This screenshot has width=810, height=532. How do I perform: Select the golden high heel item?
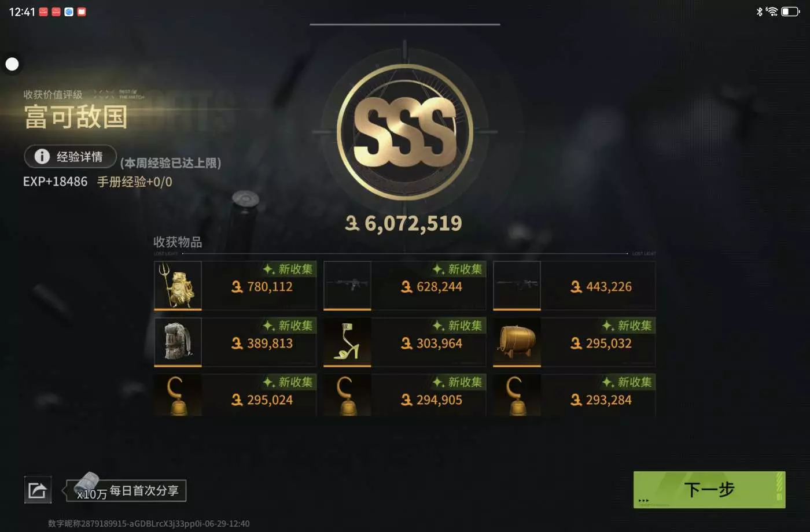point(347,342)
